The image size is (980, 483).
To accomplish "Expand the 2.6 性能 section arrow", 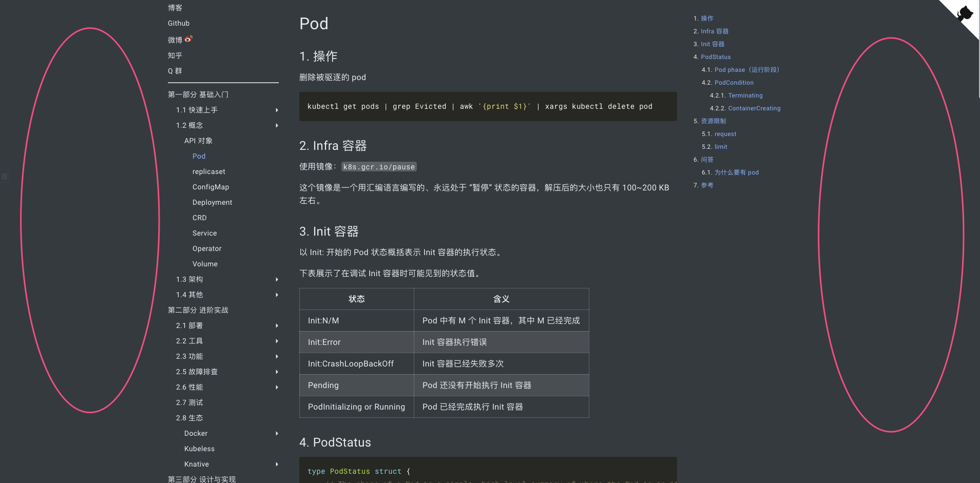I will (x=277, y=387).
